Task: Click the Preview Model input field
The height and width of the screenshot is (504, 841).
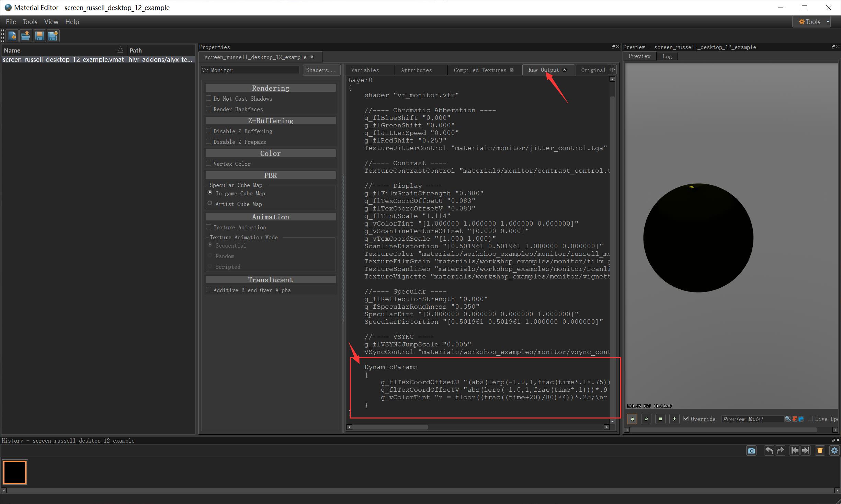Action: pyautogui.click(x=752, y=419)
